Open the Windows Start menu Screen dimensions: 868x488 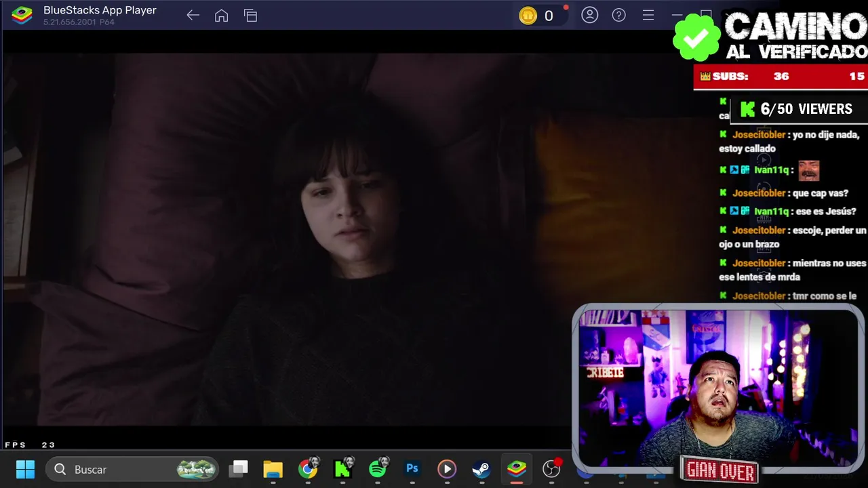[x=25, y=469]
